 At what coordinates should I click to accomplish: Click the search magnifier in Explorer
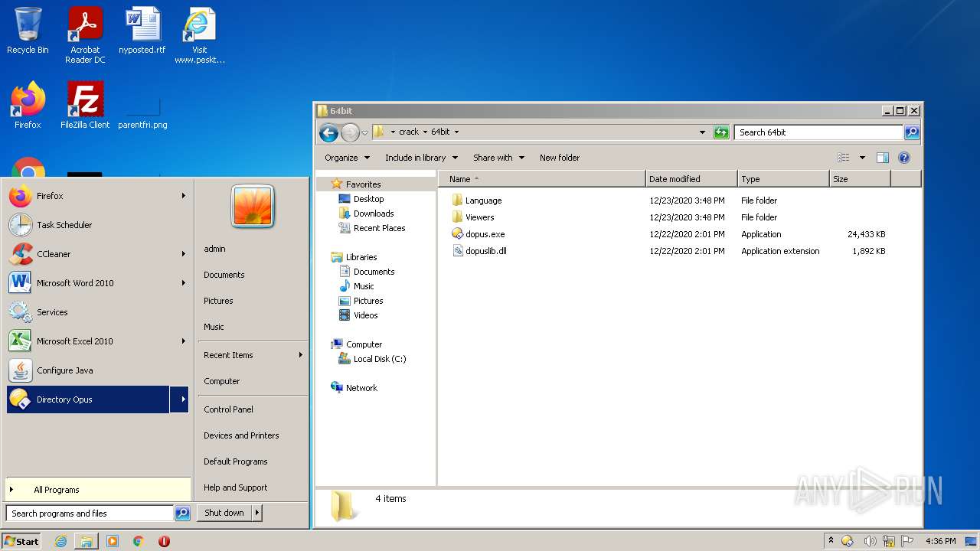(911, 132)
